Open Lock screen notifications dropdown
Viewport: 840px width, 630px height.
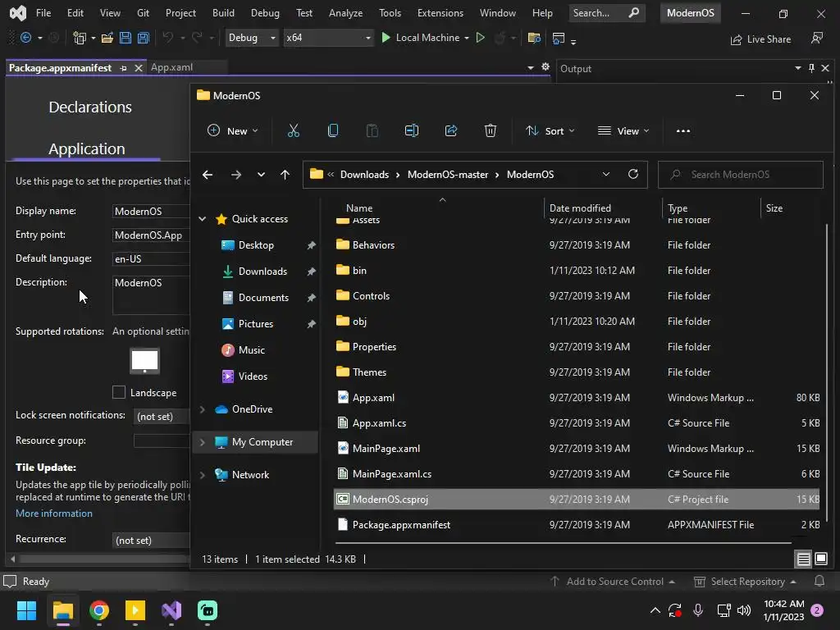click(x=162, y=416)
